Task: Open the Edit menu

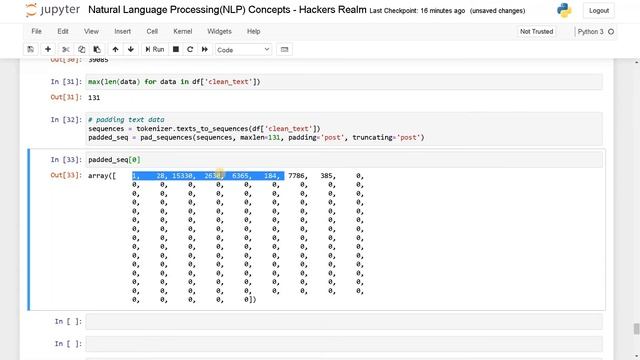Action: click(63, 31)
